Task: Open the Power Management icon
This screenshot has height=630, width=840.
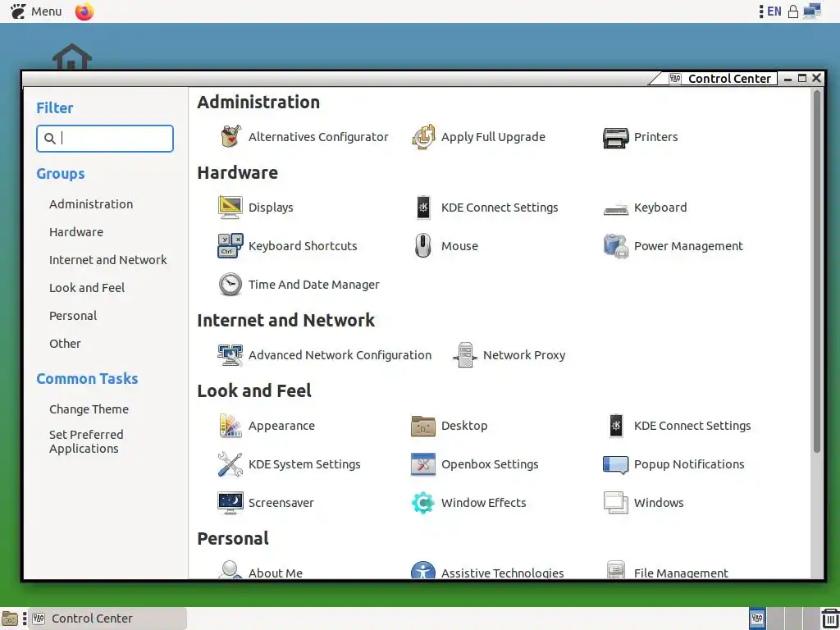Action: 615,246
